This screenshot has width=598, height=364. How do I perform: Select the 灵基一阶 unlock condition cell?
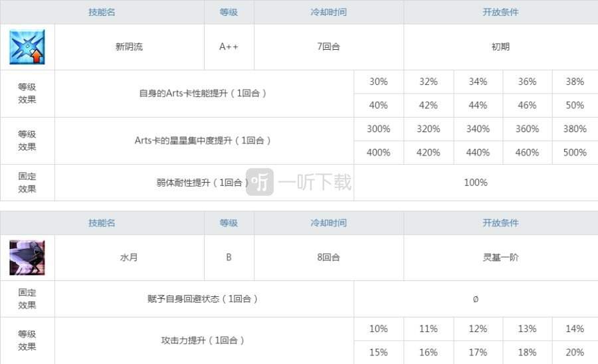click(501, 258)
